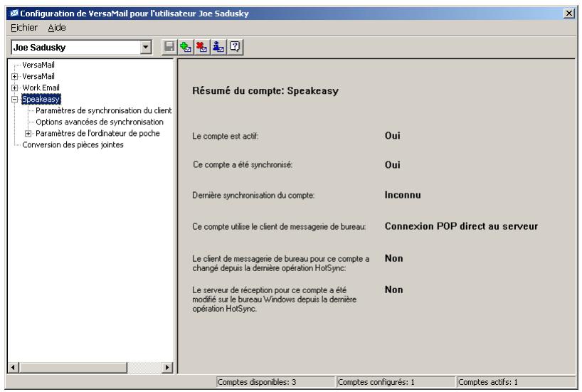The height and width of the screenshot is (392, 582).
Task: Click the Inconnu value
Action: pyautogui.click(x=403, y=195)
